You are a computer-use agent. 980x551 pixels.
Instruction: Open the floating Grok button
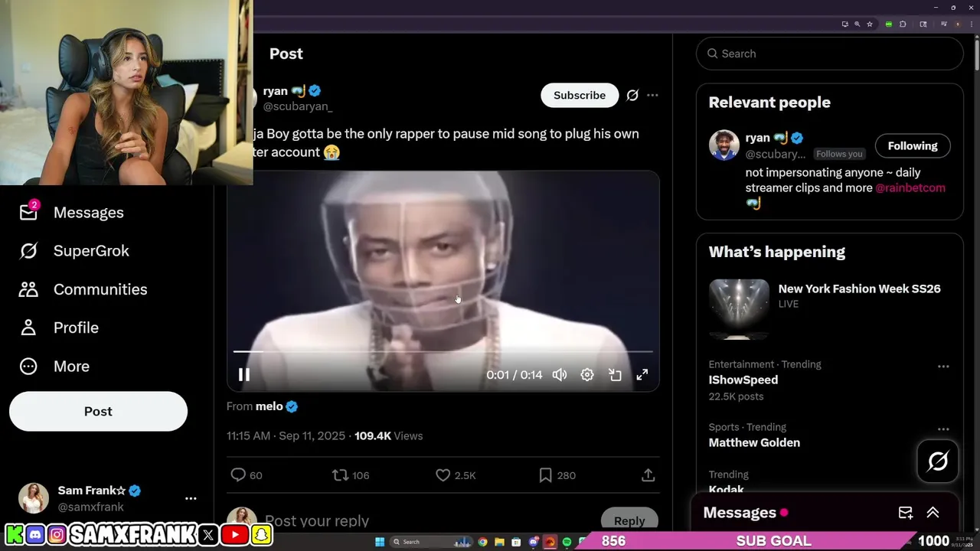coord(938,461)
